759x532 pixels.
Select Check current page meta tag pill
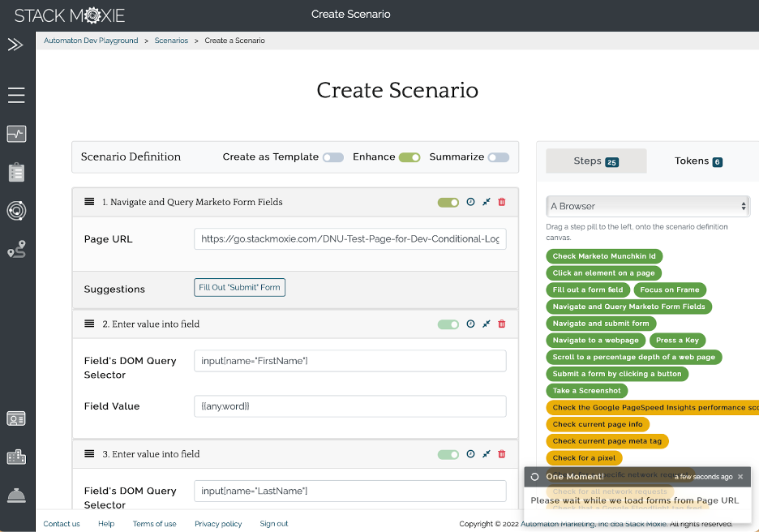tap(607, 441)
